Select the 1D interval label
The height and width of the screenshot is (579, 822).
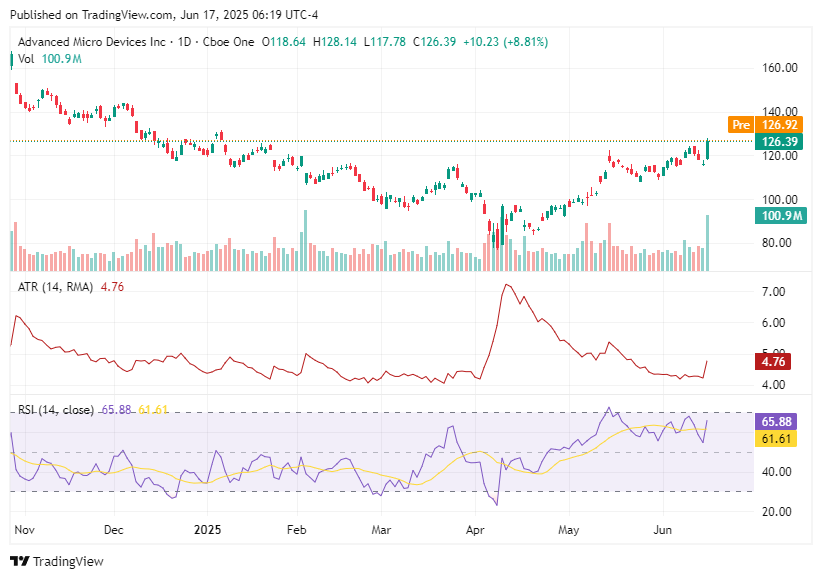(185, 42)
